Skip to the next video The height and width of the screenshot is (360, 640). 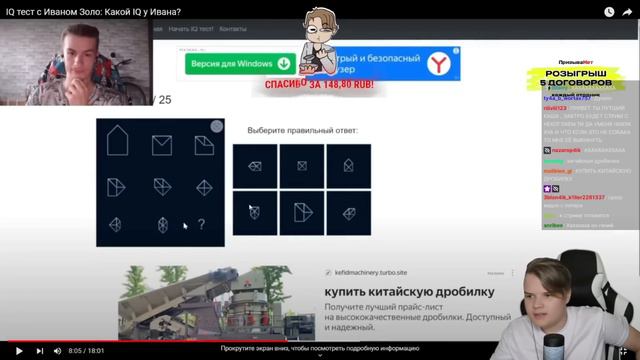coord(40,351)
